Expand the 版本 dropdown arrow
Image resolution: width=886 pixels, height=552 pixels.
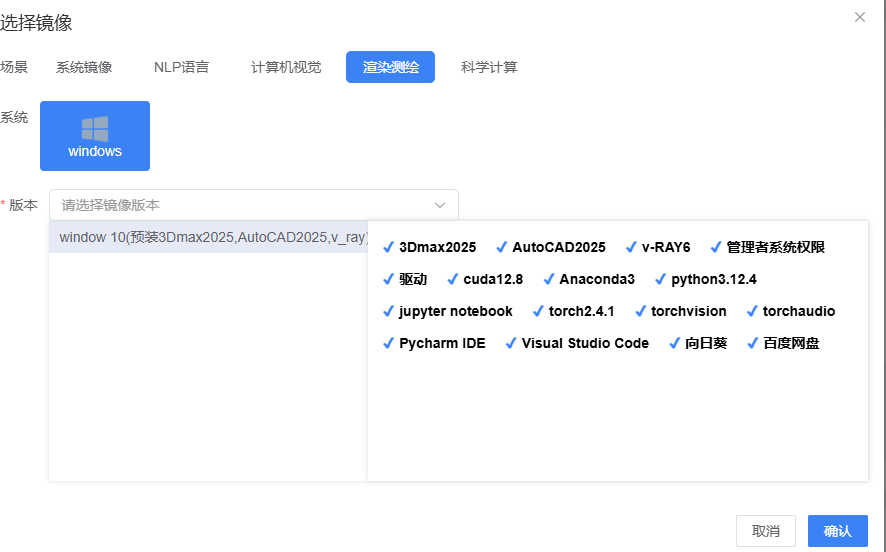(x=440, y=205)
